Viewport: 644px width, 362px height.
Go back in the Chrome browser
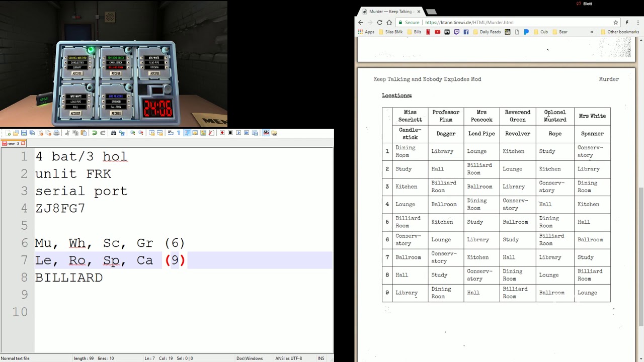pos(361,23)
